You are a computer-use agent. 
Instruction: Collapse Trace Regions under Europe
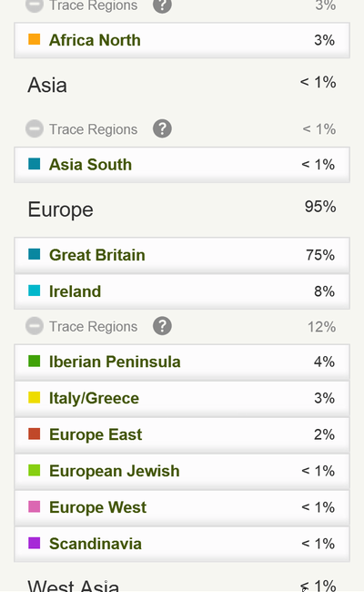[35, 326]
